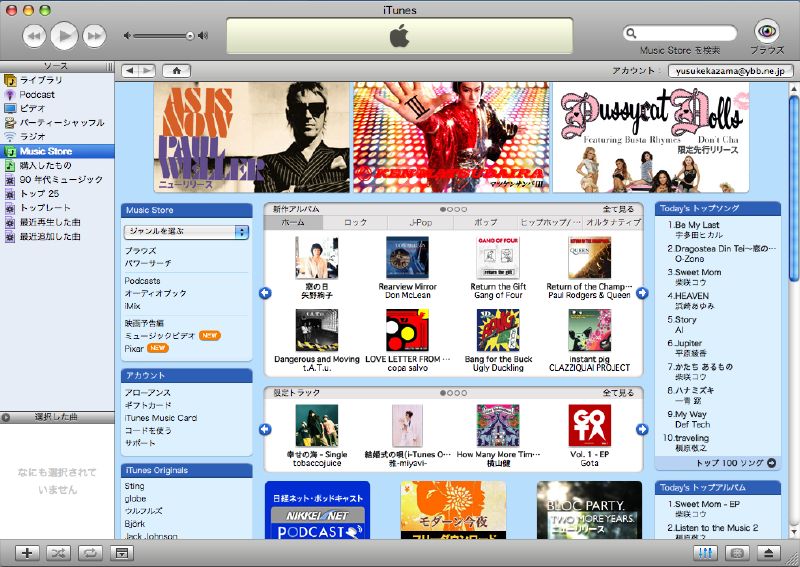800x567 pixels.
Task: Select 90 年代ミュージック smart playlist
Action: (x=57, y=180)
